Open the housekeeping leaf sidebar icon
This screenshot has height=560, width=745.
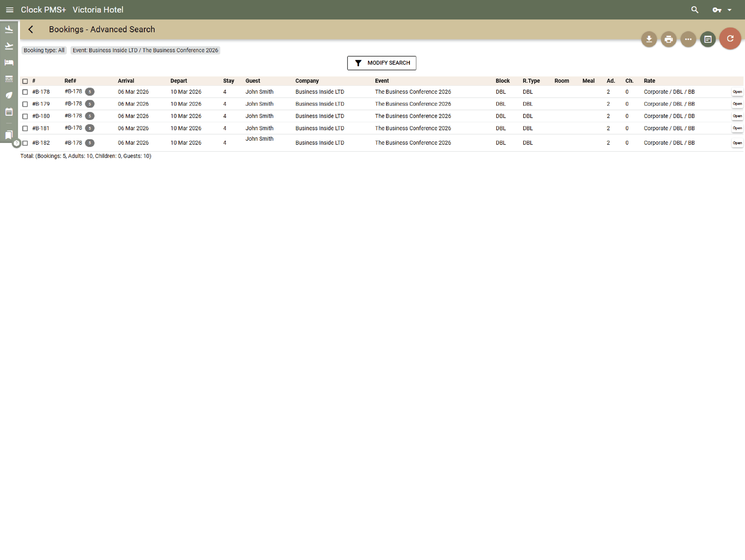[9, 95]
